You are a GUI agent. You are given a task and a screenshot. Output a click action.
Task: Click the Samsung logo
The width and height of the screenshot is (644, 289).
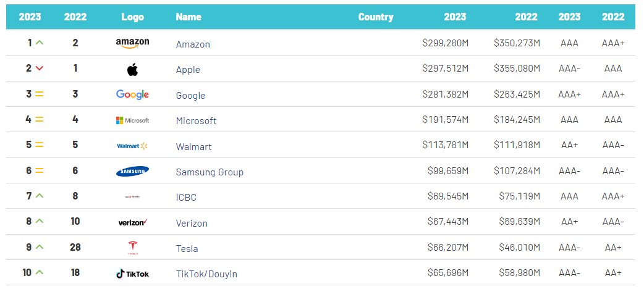pyautogui.click(x=132, y=171)
